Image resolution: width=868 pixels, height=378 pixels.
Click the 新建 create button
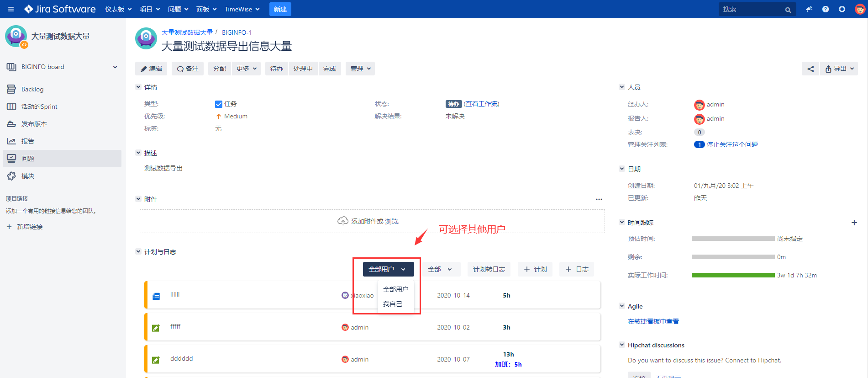280,9
